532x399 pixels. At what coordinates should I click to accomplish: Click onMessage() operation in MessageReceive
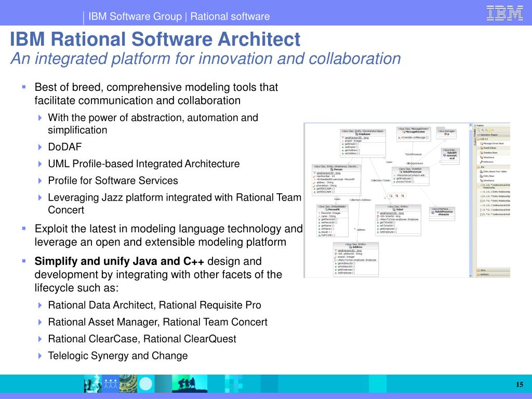414,137
